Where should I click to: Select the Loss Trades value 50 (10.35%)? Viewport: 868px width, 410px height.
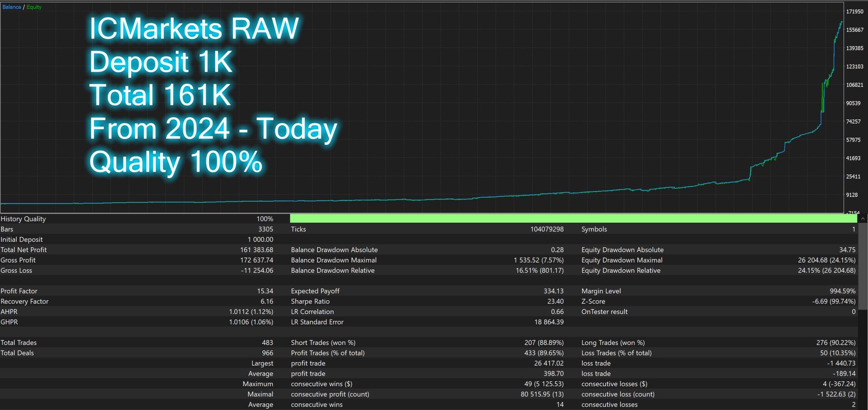click(838, 353)
